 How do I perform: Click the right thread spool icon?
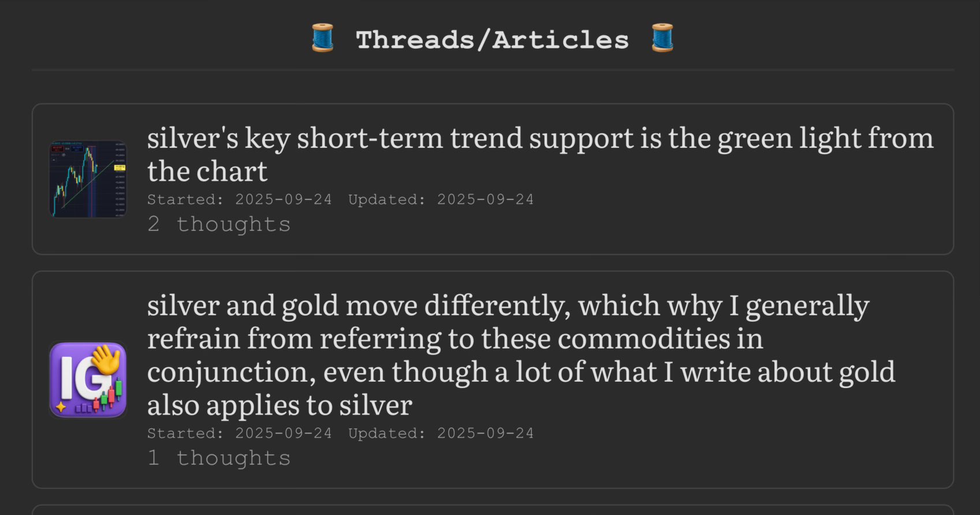point(662,38)
